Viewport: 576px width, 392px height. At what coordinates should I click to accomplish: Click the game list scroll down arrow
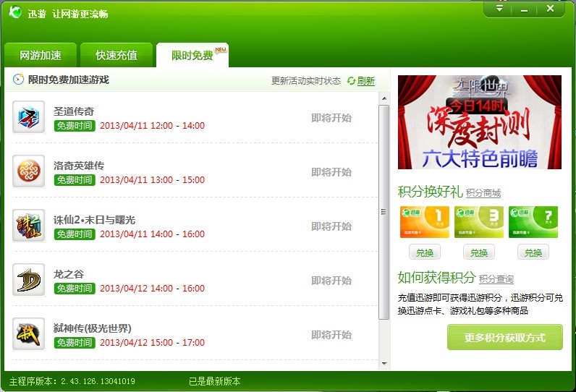(384, 363)
